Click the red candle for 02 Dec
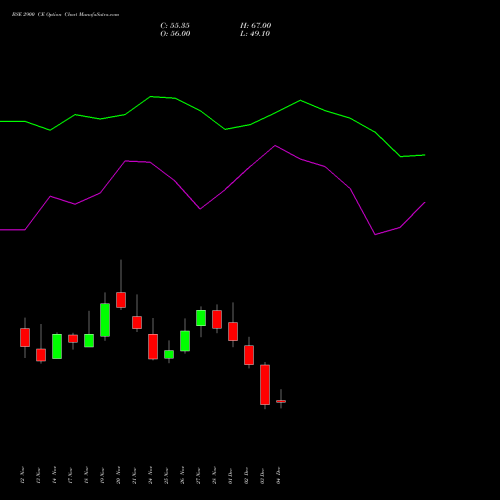 pyautogui.click(x=249, y=355)
